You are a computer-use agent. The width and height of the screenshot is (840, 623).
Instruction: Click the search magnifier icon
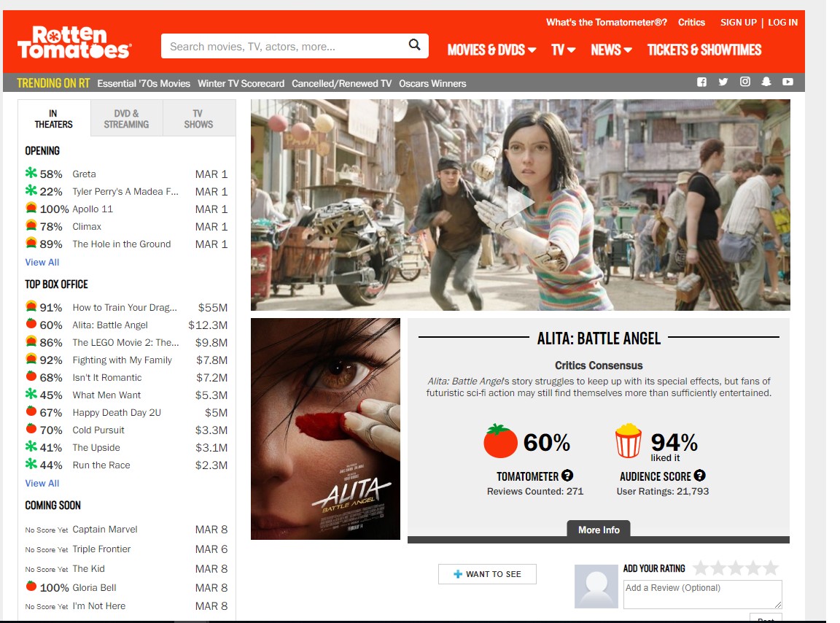point(415,45)
